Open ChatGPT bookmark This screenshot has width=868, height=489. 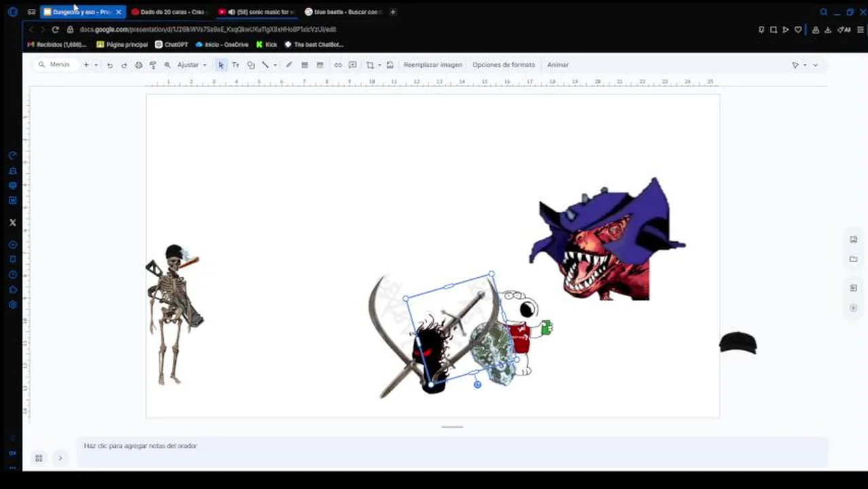(x=171, y=45)
